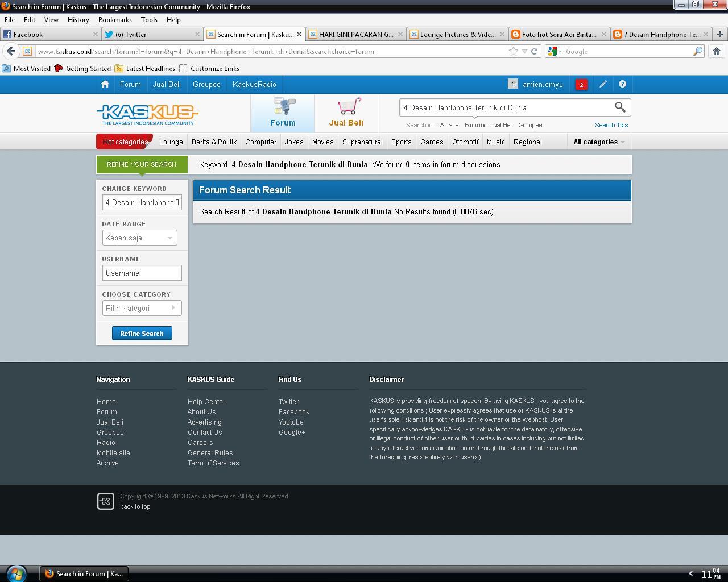Image resolution: width=728 pixels, height=582 pixels.
Task: Open Latest Headlines feed bookmark
Action: tap(144, 68)
